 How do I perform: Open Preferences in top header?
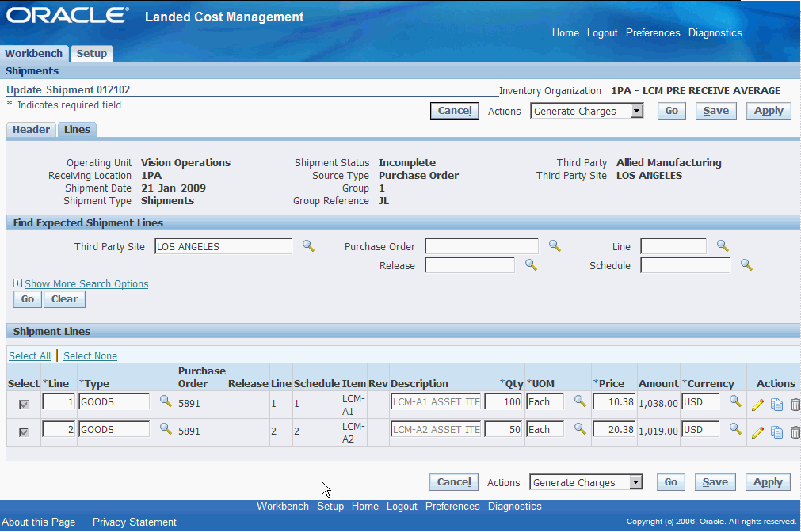(x=653, y=32)
